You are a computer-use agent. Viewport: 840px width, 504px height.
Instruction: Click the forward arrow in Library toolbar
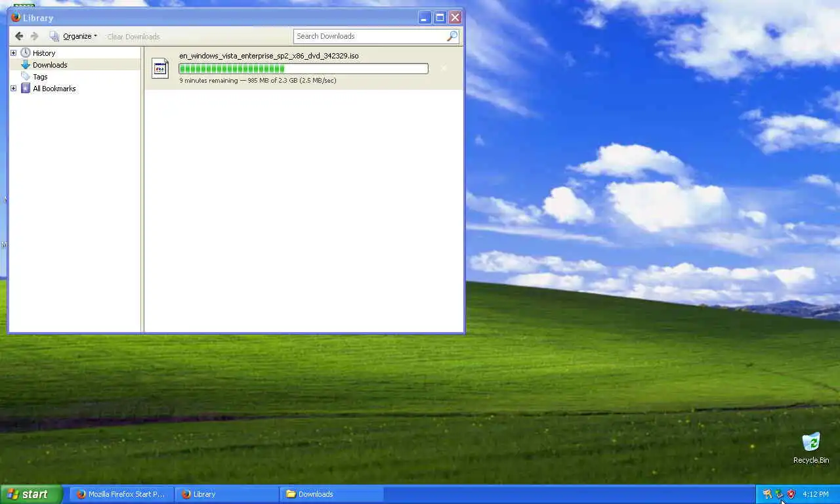tap(35, 36)
